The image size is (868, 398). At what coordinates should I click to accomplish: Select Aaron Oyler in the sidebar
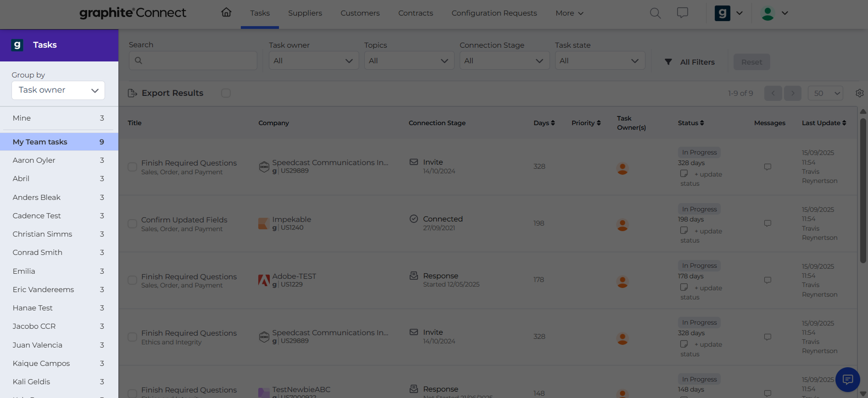(x=59, y=160)
